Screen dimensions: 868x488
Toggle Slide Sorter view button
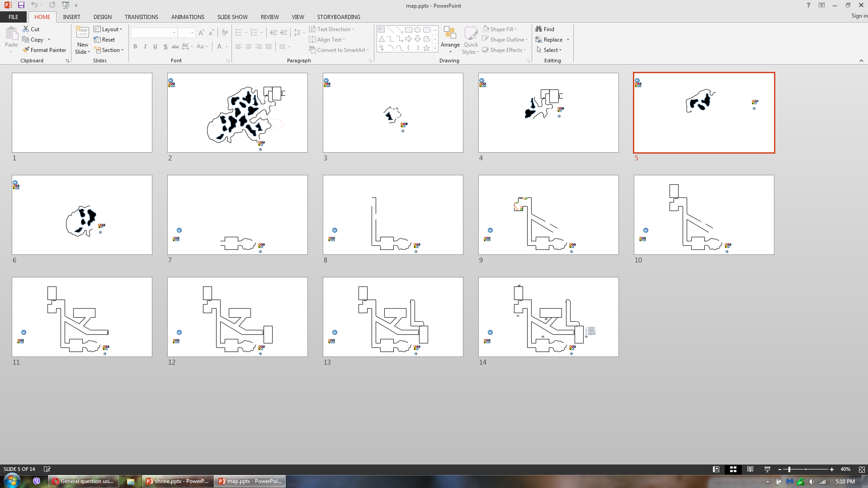[733, 469]
